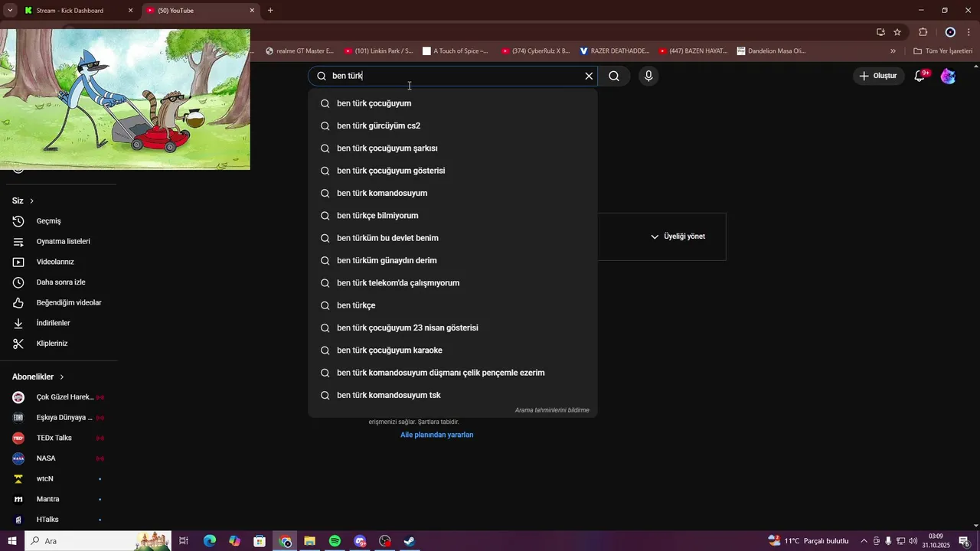Choose 'ben türk çocuğuyum 23 nisan gösterisi'
This screenshot has width=980, height=551.
pyautogui.click(x=453, y=328)
